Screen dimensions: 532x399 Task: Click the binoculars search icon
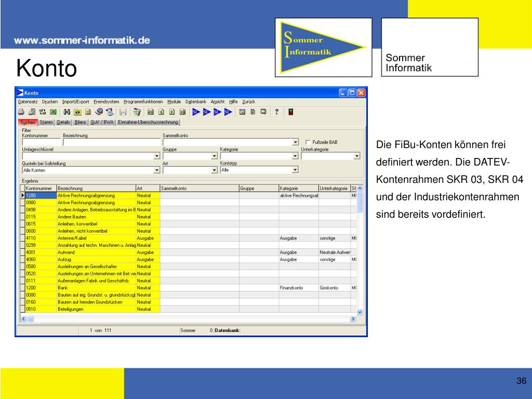tap(67, 112)
